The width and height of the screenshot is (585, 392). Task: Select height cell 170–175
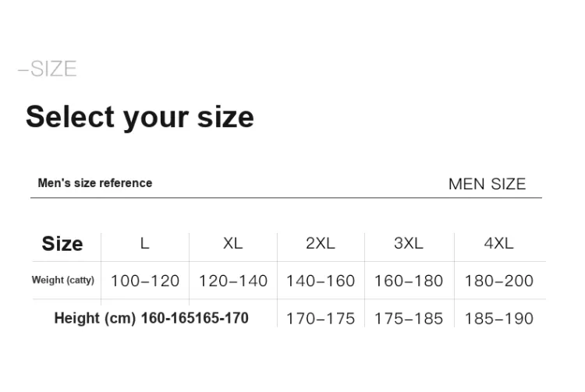pyautogui.click(x=320, y=319)
